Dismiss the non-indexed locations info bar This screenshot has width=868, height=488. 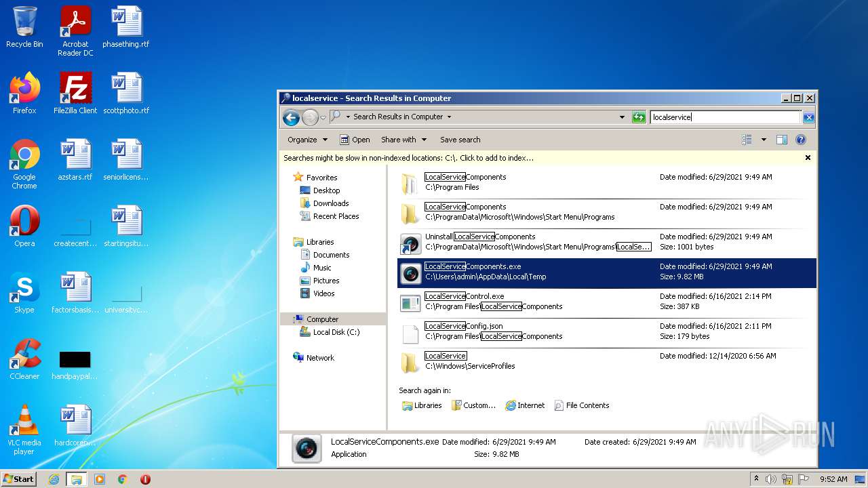808,157
